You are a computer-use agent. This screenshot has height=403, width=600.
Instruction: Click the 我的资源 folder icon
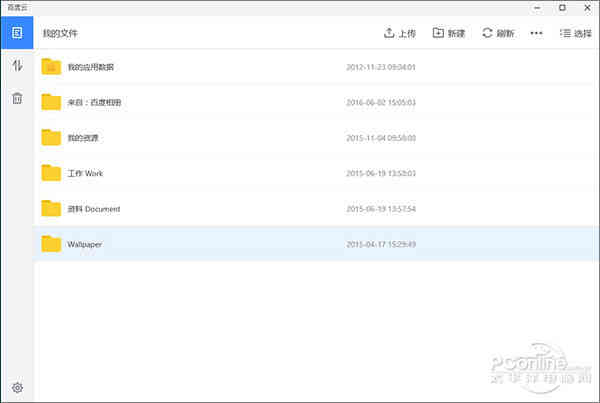(52, 137)
